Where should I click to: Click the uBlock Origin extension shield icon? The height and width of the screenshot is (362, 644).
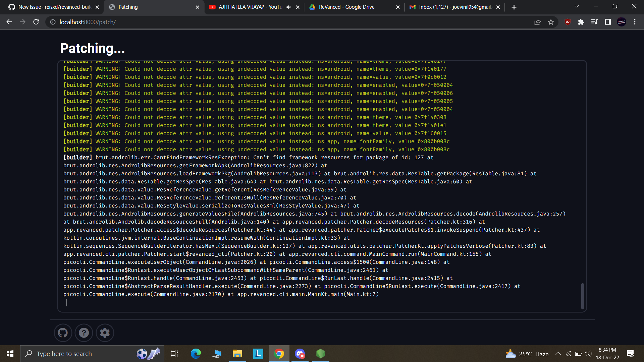568,22
